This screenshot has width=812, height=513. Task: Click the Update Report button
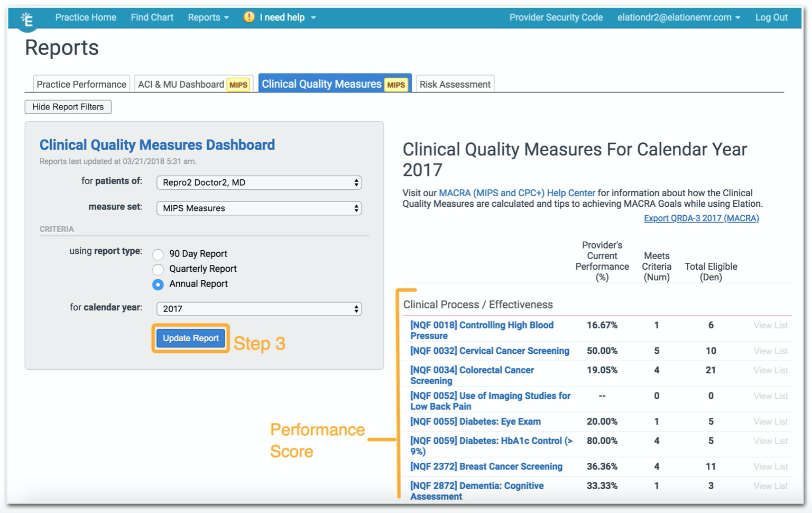pos(190,338)
